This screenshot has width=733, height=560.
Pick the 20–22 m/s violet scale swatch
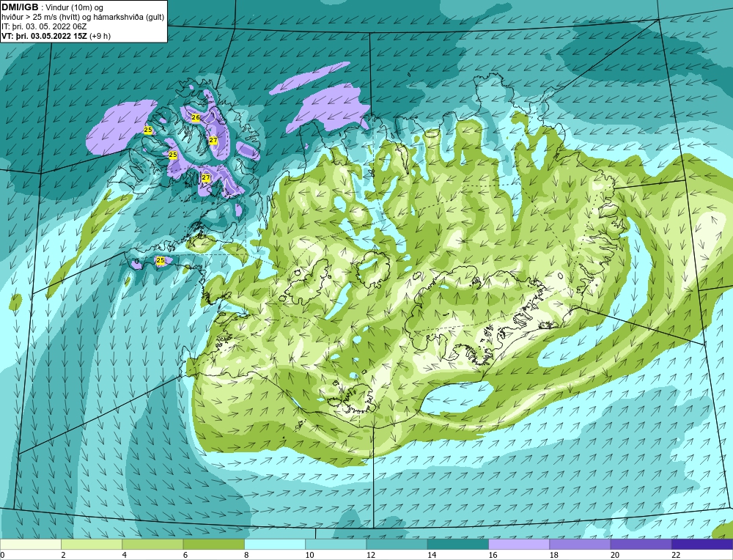[x=641, y=544]
